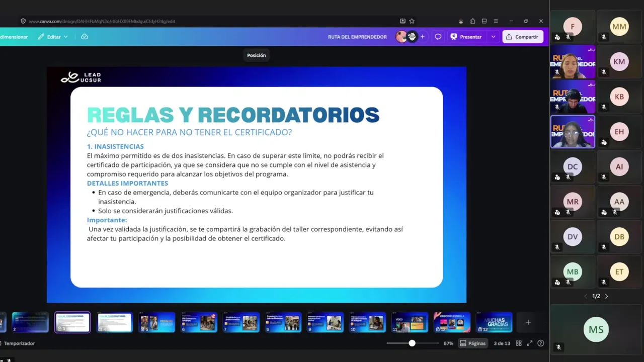Click the browser sidebar toggle icon
The image size is (644, 362).
click(x=484, y=21)
